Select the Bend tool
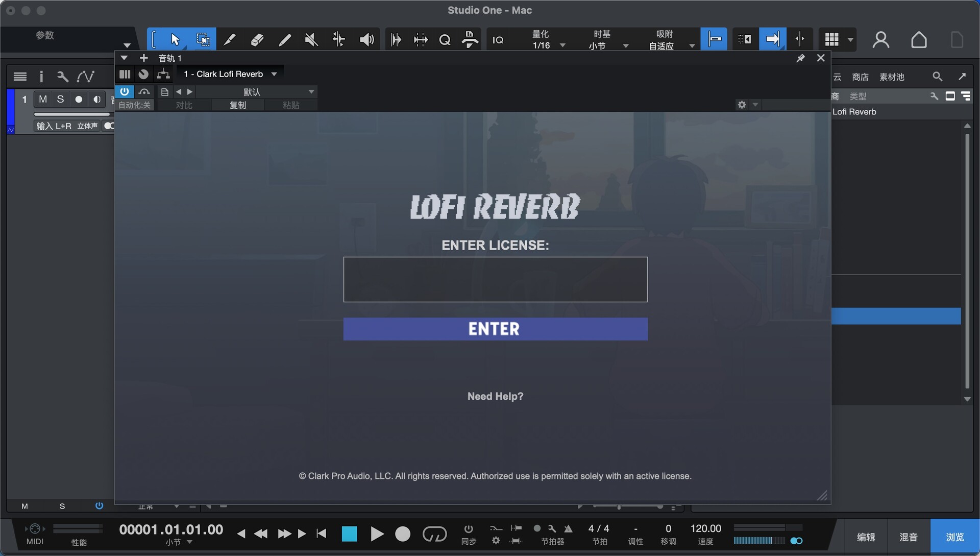The width and height of the screenshot is (980, 556). pyautogui.click(x=338, y=39)
